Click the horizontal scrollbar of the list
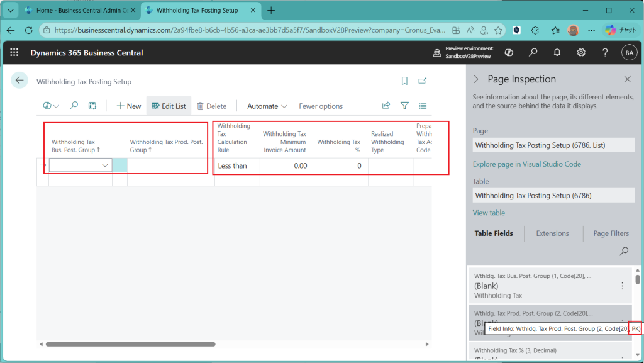The height and width of the screenshot is (363, 644). [x=130, y=344]
